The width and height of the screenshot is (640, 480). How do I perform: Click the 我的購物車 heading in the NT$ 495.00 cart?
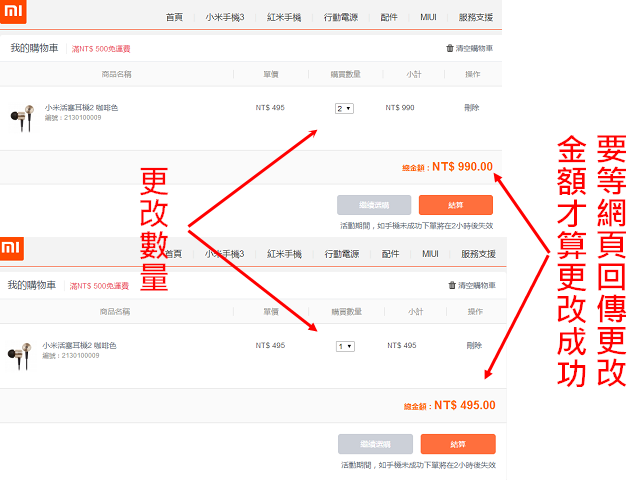(32, 285)
